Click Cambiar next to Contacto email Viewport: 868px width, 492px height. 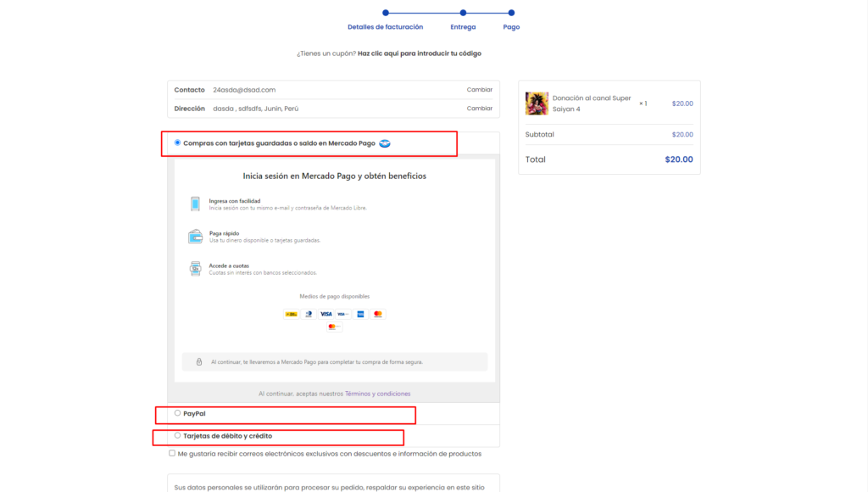tap(479, 90)
